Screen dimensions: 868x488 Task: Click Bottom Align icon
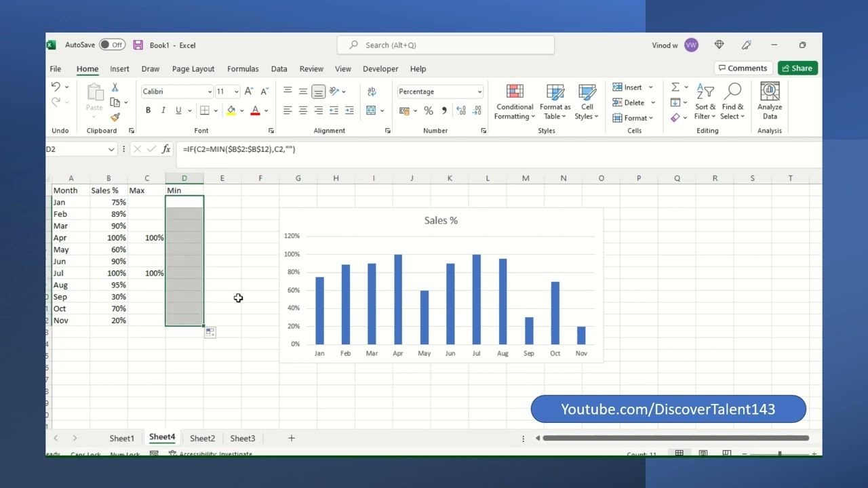point(319,91)
